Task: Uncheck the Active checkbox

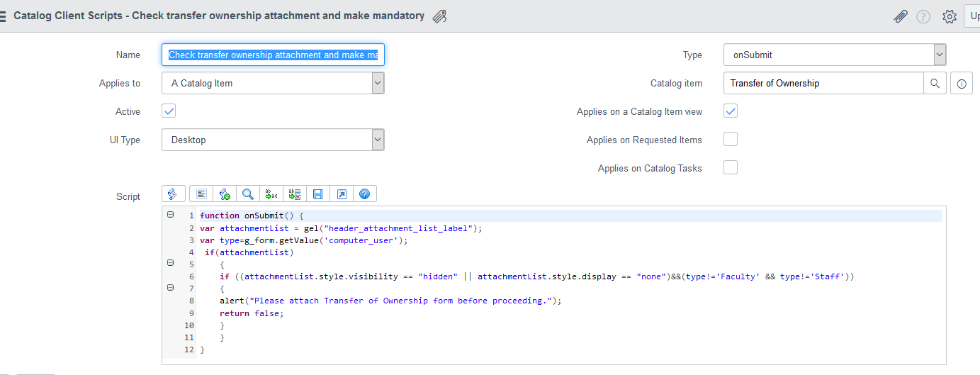Action: [x=169, y=111]
